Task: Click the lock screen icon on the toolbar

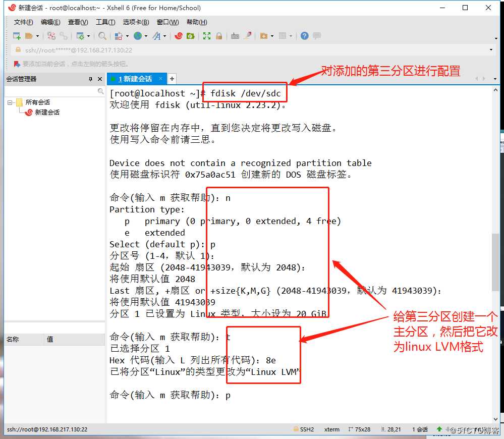Action: pyautogui.click(x=218, y=36)
